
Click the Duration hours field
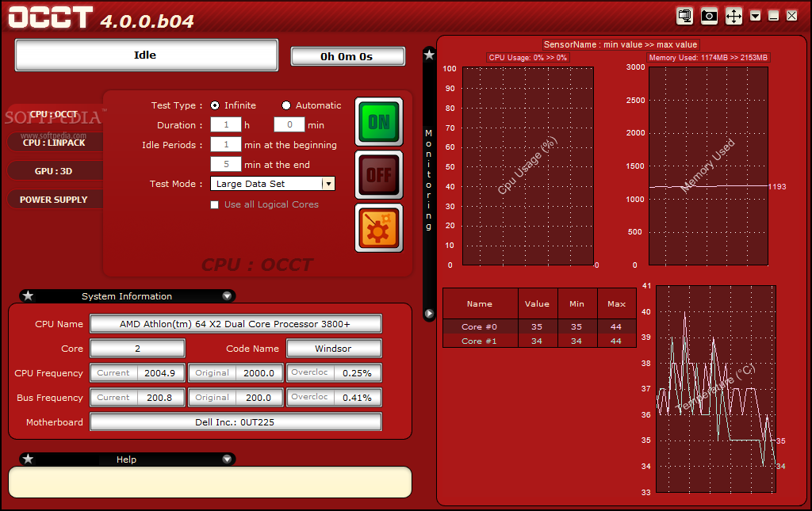[x=226, y=124]
